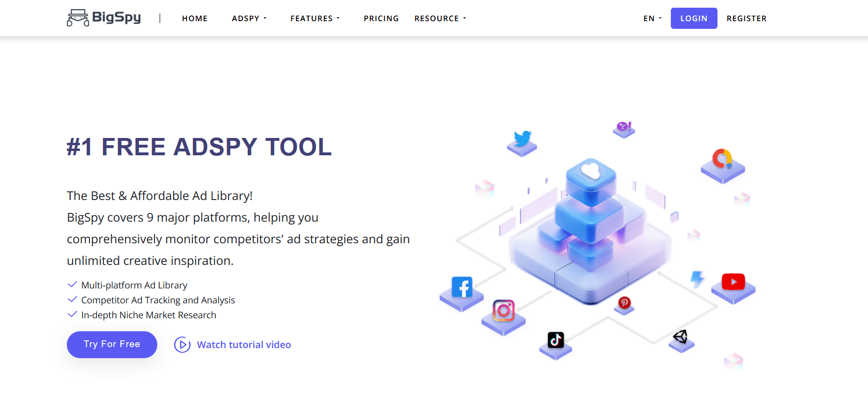
Task: Click the Twitter bird icon
Action: point(523,138)
